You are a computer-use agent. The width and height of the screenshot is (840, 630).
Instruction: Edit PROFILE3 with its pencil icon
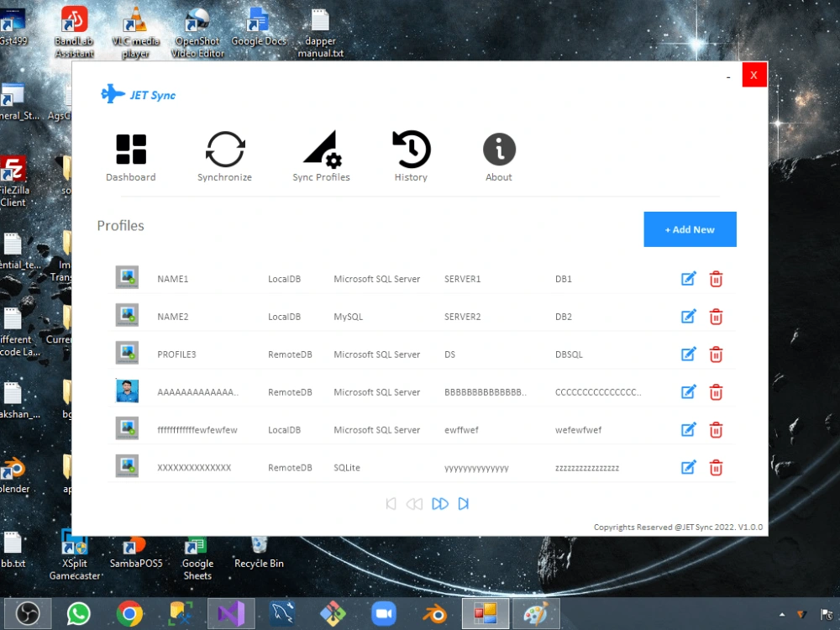[688, 354]
